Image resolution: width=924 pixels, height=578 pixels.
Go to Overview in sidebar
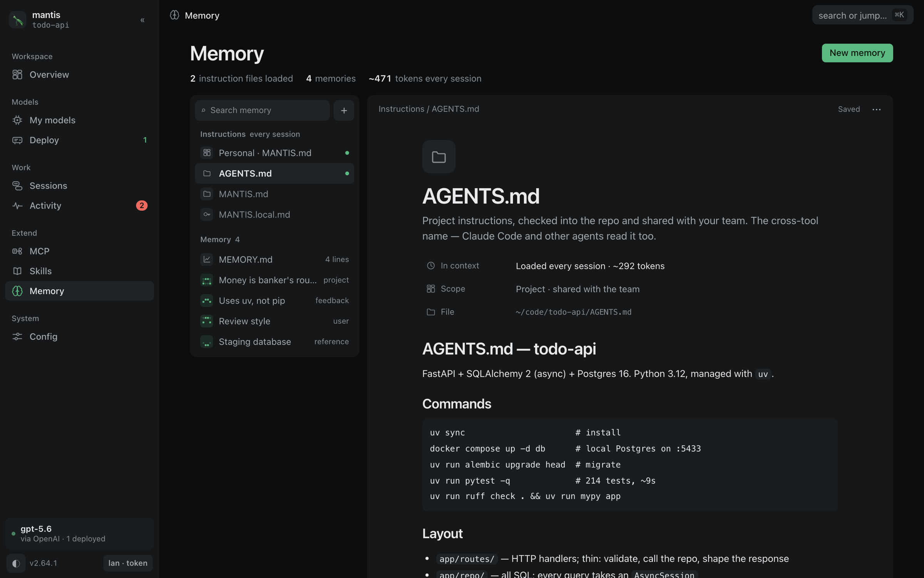(x=80, y=74)
